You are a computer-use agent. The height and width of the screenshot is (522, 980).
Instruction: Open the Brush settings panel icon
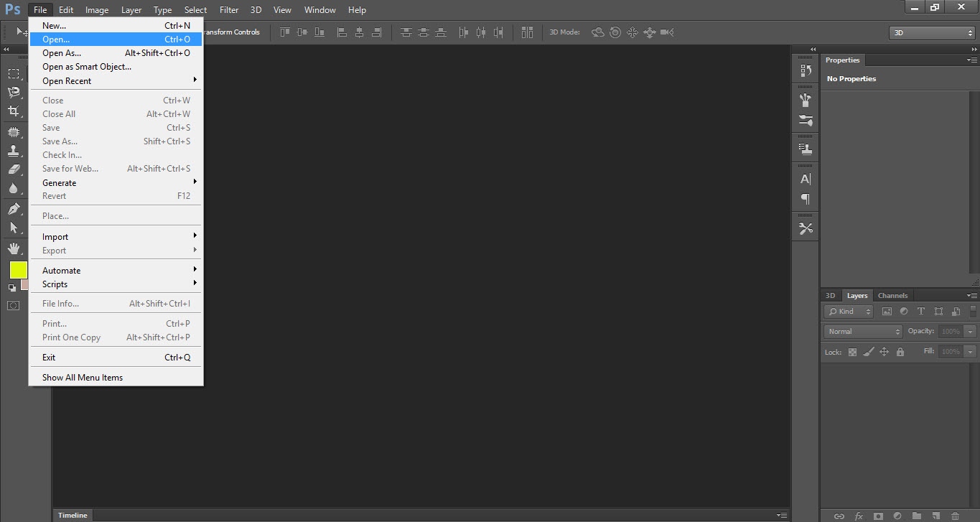[806, 120]
